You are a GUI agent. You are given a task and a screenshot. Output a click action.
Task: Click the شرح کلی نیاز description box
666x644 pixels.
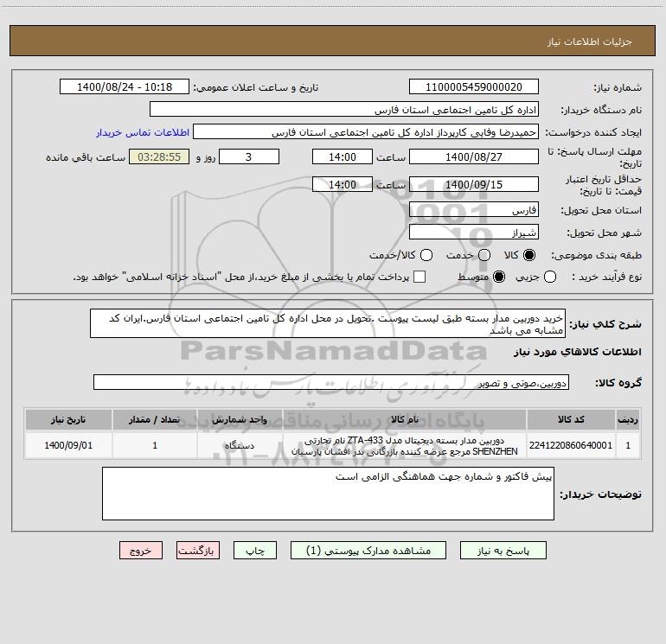click(328, 323)
